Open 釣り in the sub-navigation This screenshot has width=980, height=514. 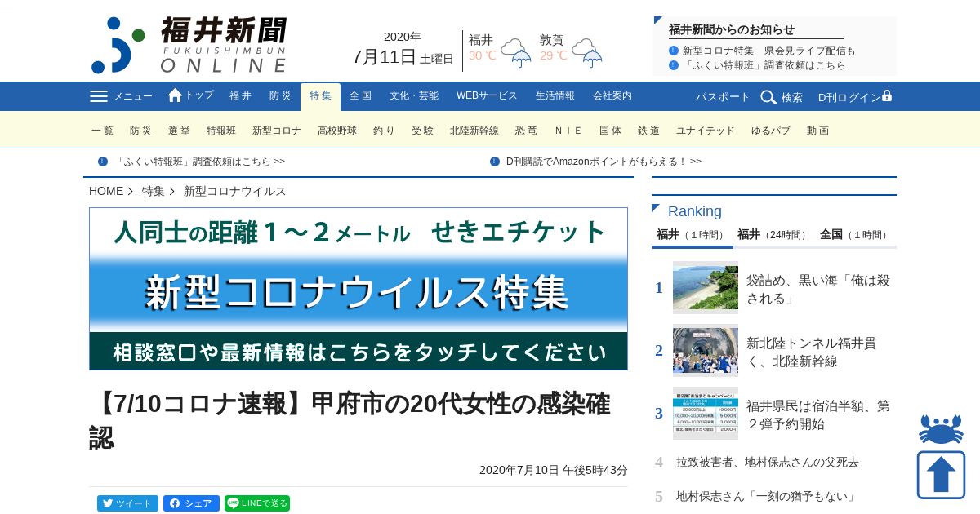(385, 131)
